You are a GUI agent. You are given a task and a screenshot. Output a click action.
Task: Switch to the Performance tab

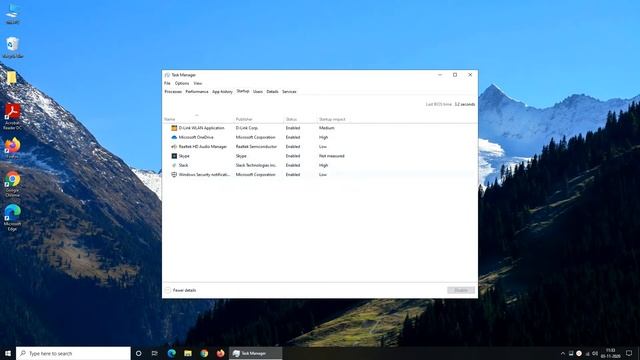[197, 92]
